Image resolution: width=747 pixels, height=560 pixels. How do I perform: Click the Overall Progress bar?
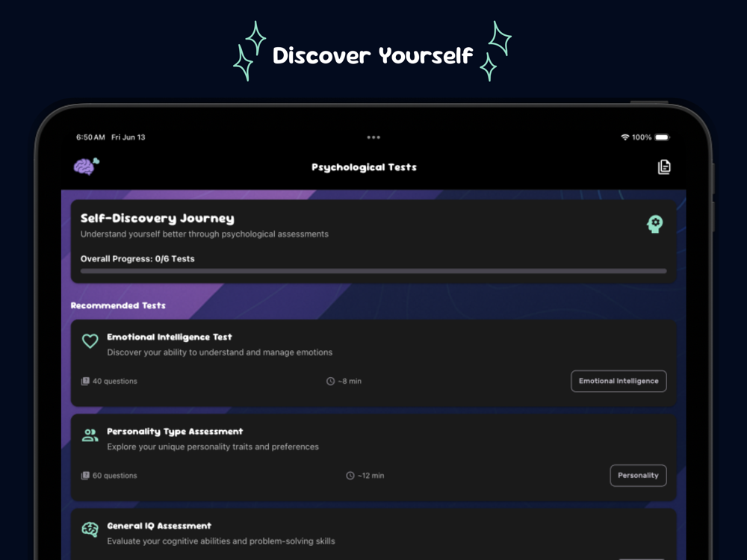coord(373,271)
